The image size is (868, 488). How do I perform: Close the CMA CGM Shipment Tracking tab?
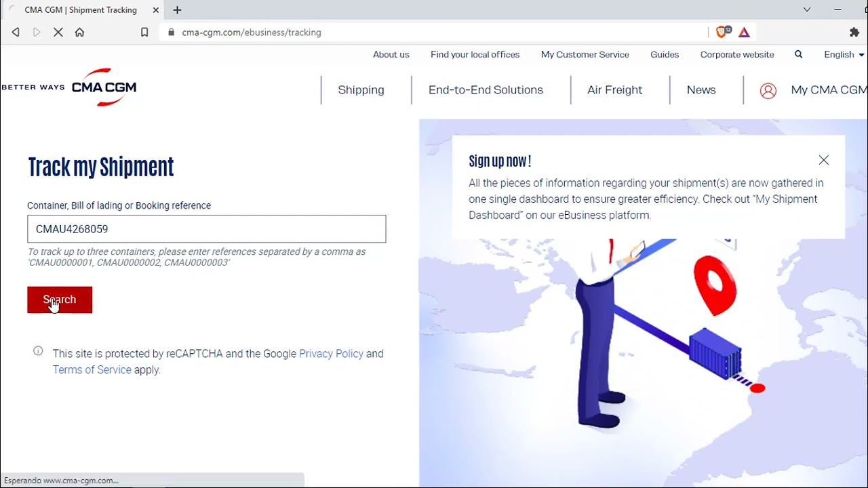click(156, 10)
